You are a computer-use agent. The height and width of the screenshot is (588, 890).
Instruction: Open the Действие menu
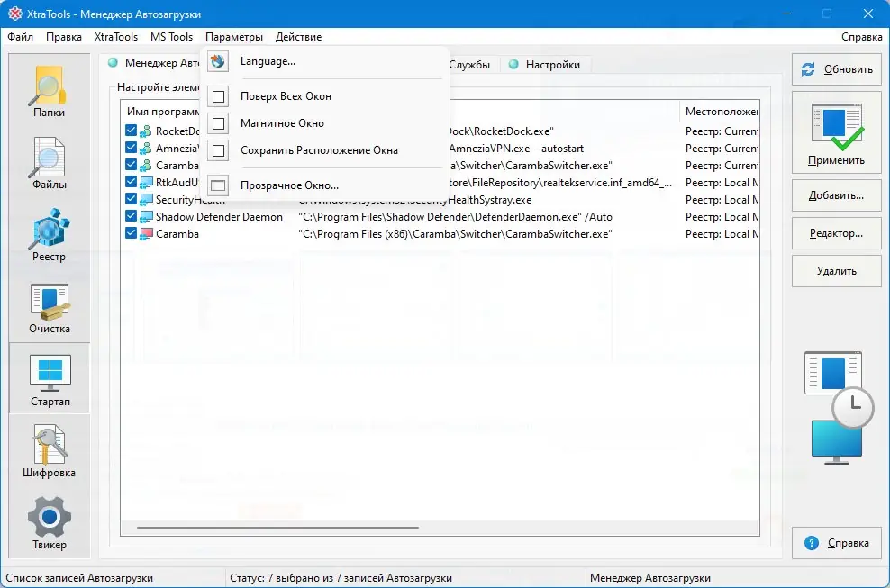(x=298, y=37)
